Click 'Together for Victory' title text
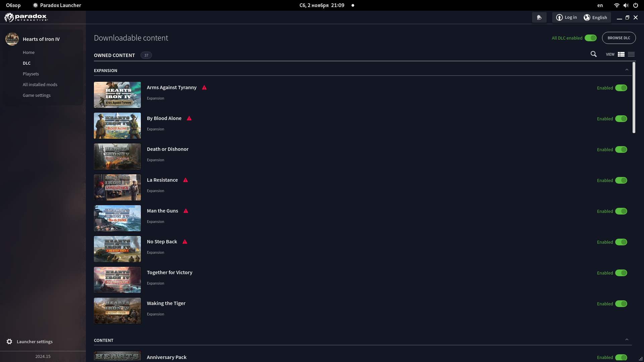This screenshot has width=644, height=362. (x=170, y=273)
